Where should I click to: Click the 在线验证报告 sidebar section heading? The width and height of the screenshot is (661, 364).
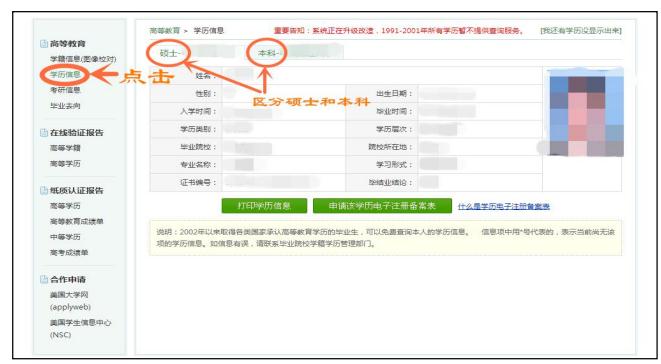coord(77,133)
